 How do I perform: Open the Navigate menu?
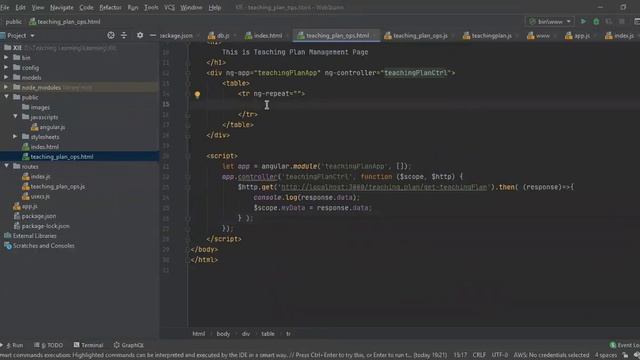coord(62,7)
